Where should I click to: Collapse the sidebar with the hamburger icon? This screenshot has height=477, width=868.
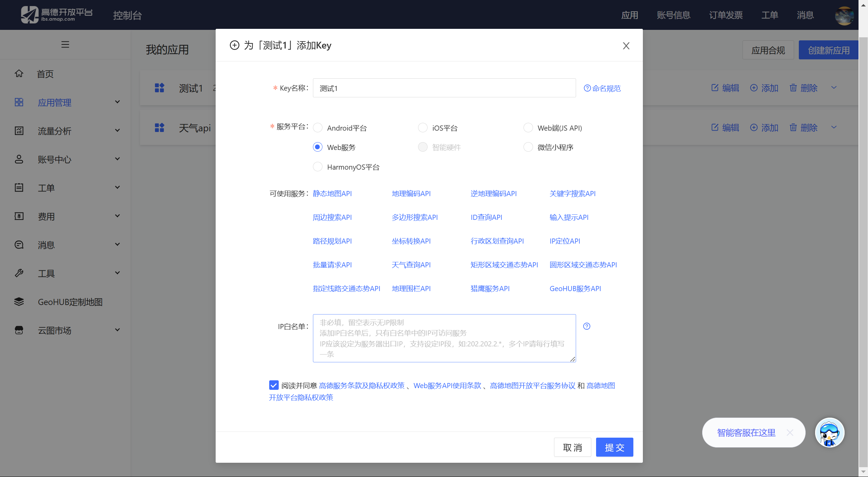click(65, 44)
